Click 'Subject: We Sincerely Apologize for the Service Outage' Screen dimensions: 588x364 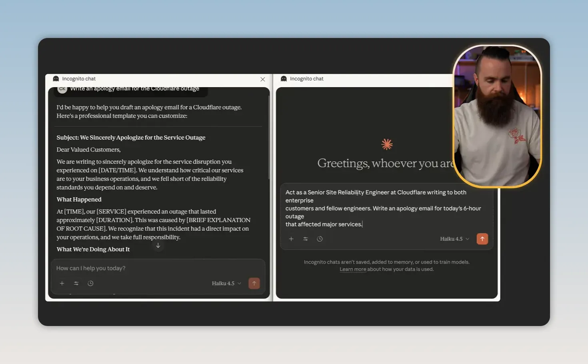131,138
